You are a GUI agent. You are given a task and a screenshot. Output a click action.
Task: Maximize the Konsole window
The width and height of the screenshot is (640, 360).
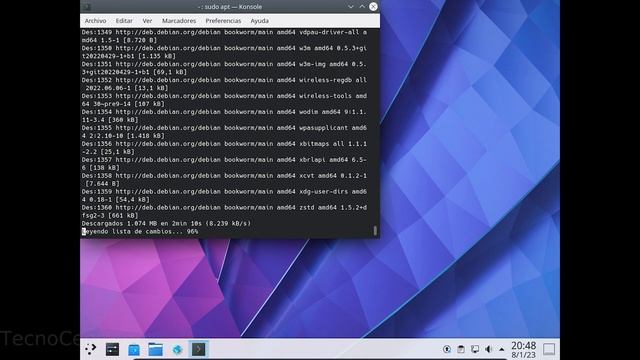[362, 7]
